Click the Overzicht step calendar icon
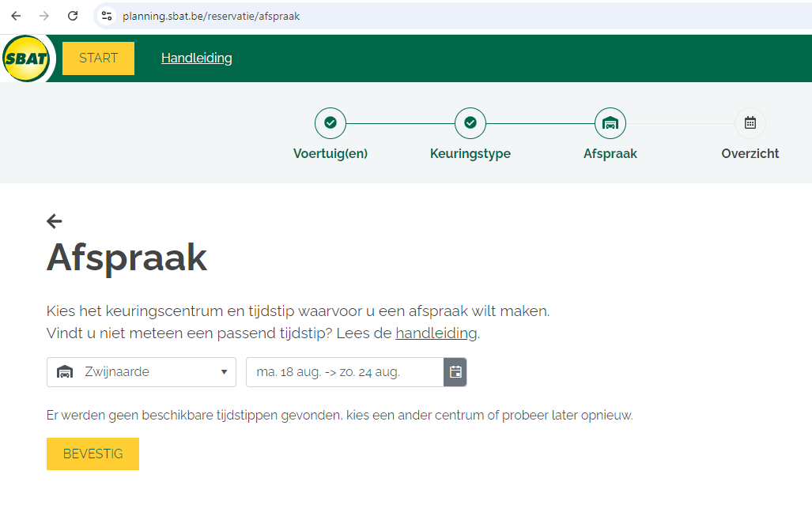Screen dimensions: 812x527 point(750,123)
